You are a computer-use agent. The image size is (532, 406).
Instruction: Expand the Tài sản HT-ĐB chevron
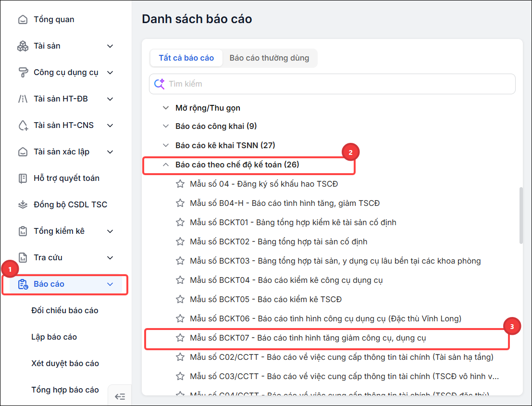click(x=110, y=99)
